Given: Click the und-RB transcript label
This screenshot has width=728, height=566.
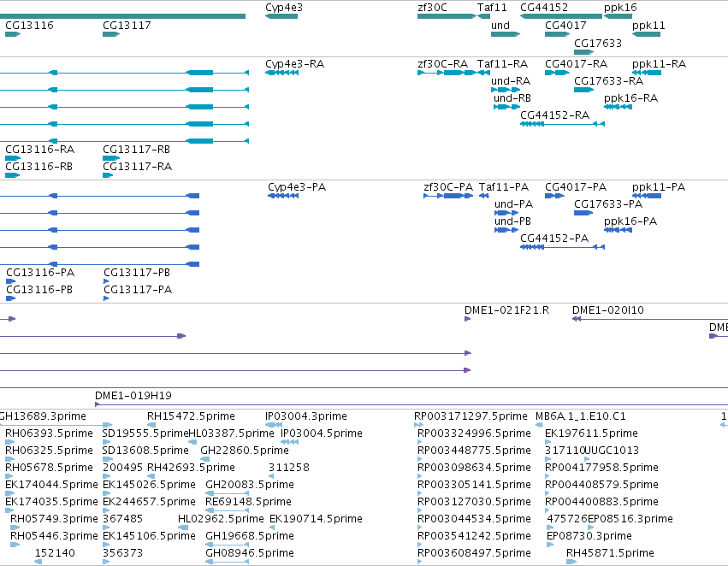Looking at the screenshot, I should (x=512, y=97).
